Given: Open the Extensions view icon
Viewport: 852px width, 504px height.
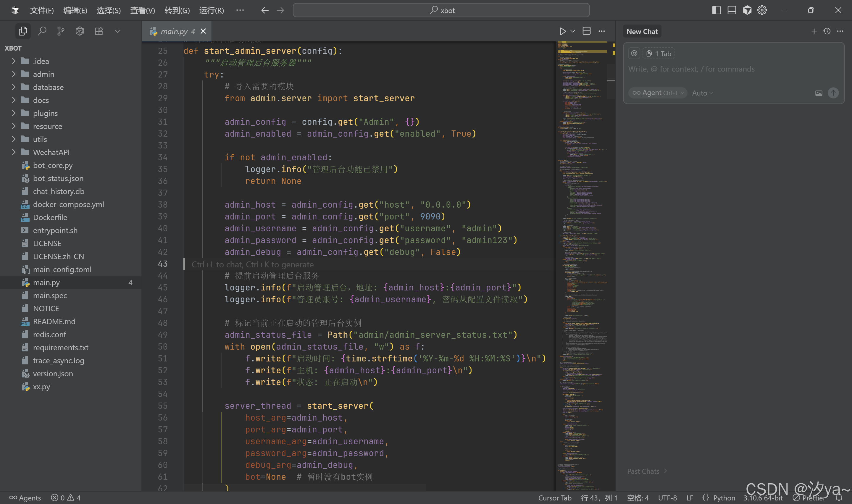Looking at the screenshot, I should pos(99,31).
